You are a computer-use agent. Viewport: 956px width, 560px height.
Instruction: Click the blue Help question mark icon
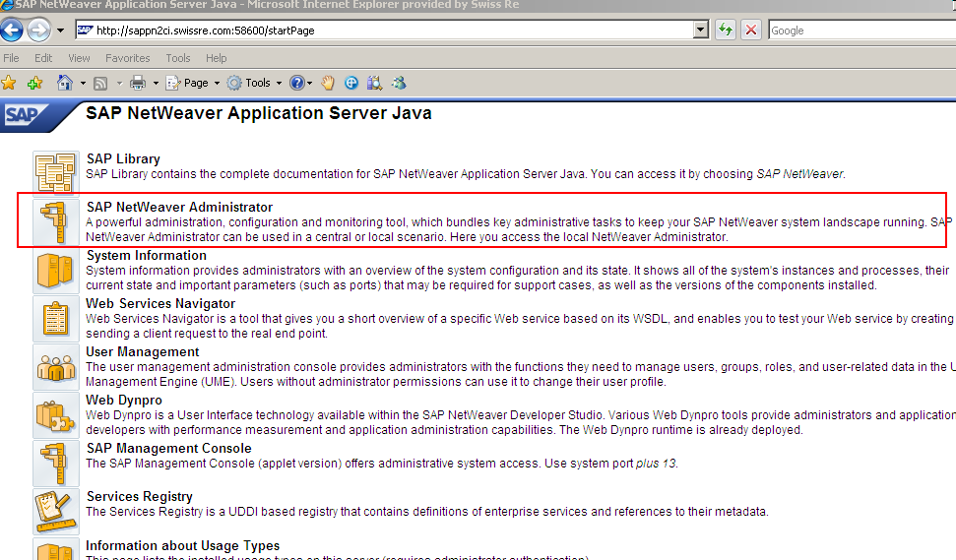pyautogui.click(x=297, y=83)
